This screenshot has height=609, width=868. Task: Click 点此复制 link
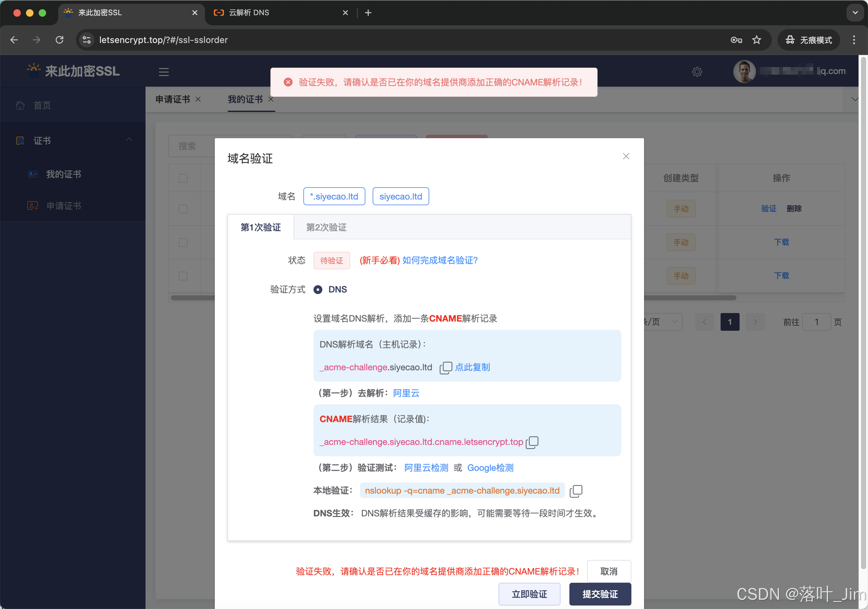pyautogui.click(x=473, y=368)
